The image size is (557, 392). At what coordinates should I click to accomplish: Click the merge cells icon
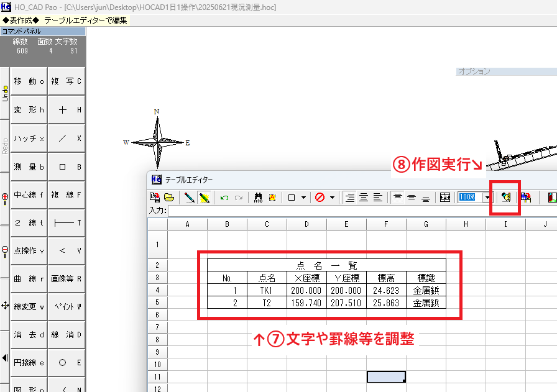[444, 198]
